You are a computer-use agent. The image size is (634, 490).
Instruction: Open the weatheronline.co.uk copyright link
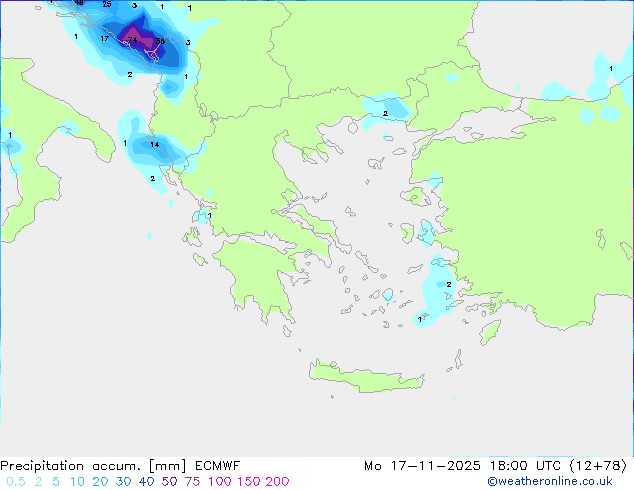tap(550, 481)
